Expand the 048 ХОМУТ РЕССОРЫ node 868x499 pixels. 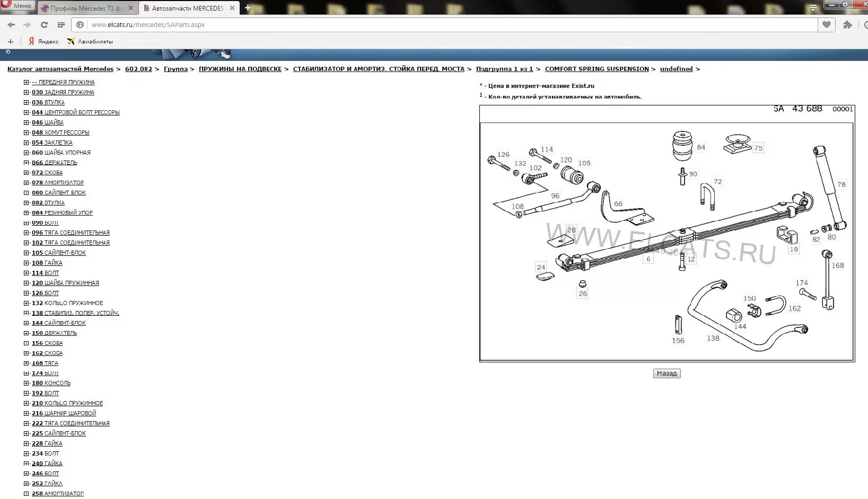click(27, 132)
